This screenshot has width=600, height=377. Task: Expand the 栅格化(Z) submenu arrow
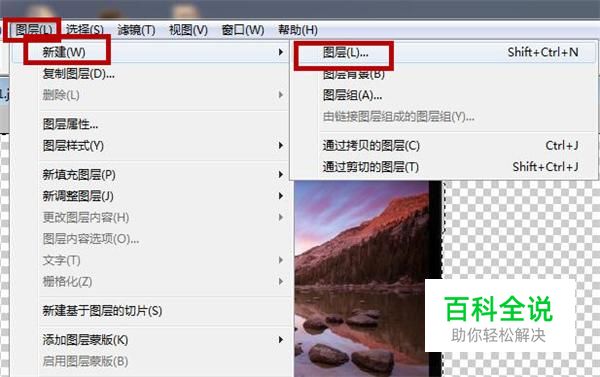(281, 282)
